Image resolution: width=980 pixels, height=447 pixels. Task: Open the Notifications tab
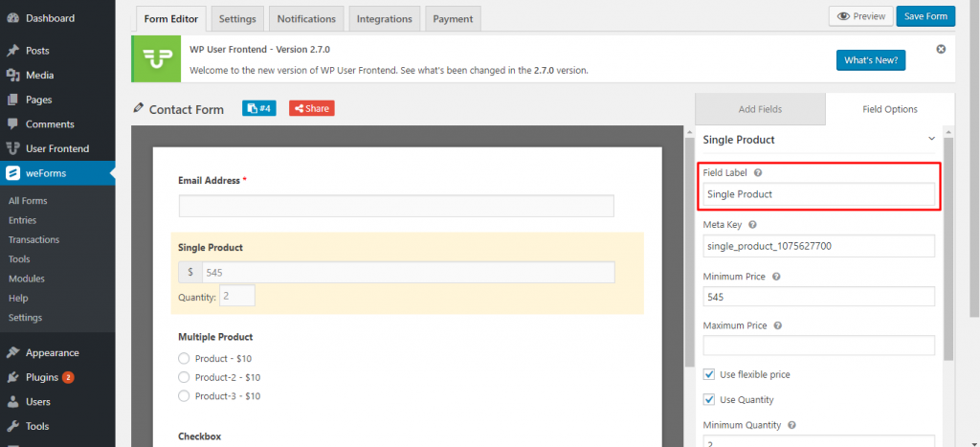point(306,18)
